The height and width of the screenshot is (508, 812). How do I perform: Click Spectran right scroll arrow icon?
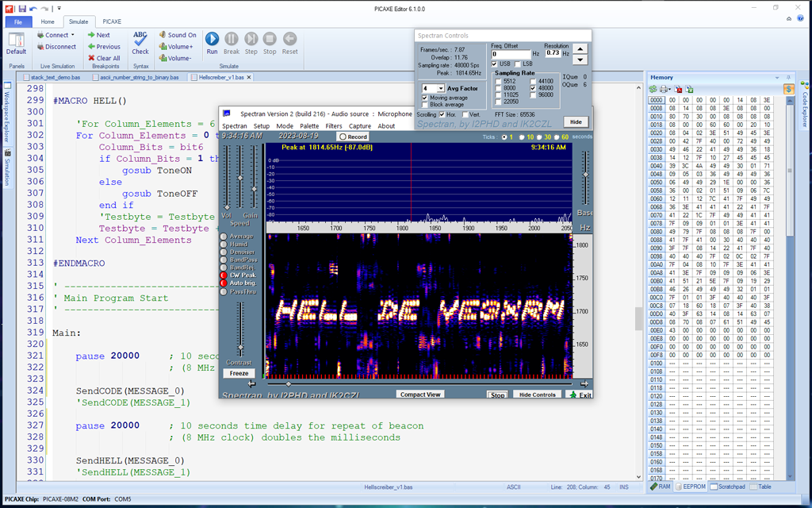(x=584, y=384)
